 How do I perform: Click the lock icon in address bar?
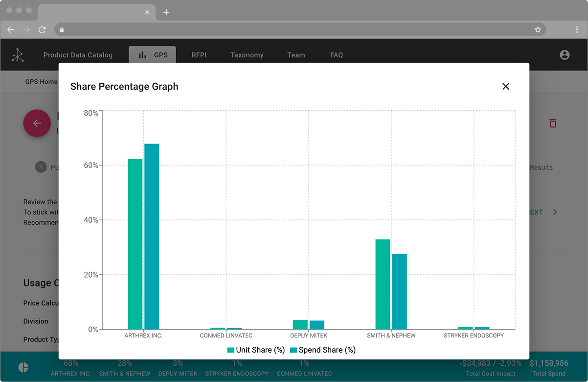click(x=62, y=29)
